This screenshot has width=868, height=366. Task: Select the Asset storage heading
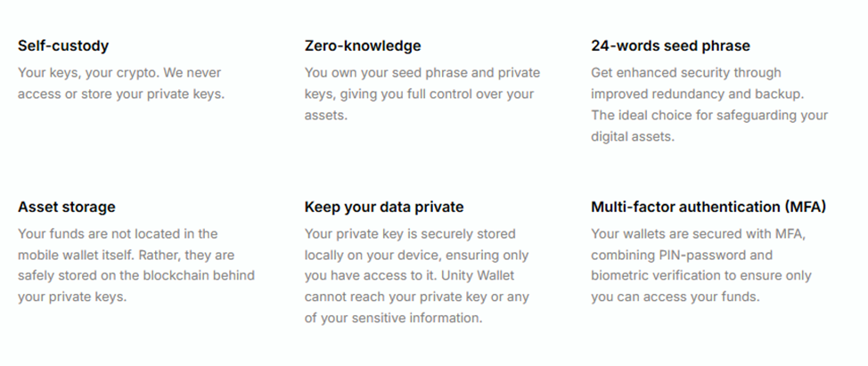tap(67, 207)
